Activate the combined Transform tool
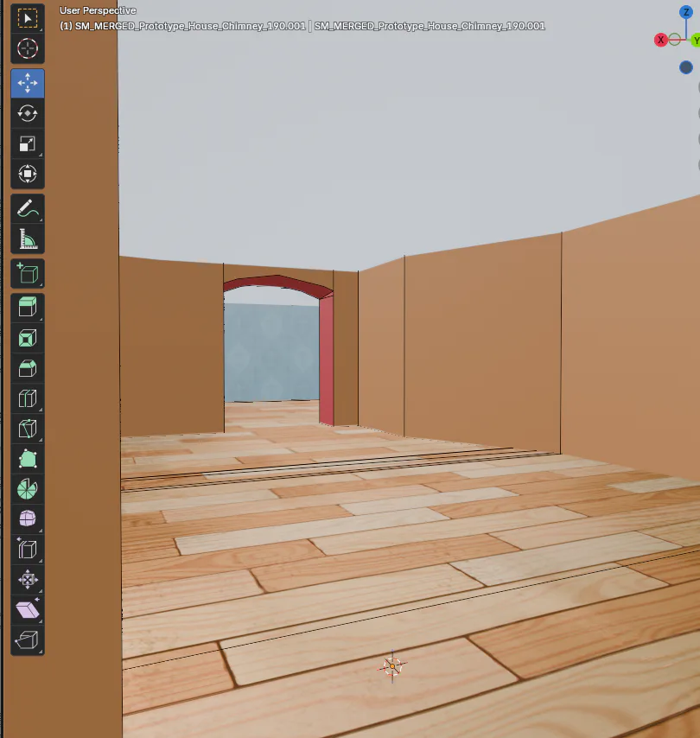 coord(28,174)
